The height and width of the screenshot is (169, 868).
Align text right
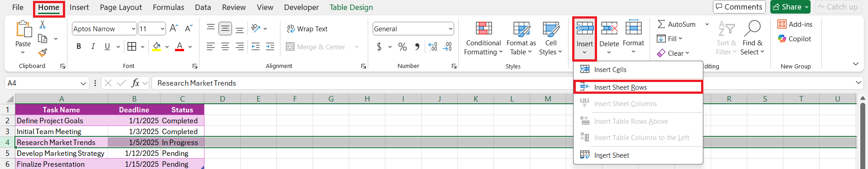click(x=240, y=46)
